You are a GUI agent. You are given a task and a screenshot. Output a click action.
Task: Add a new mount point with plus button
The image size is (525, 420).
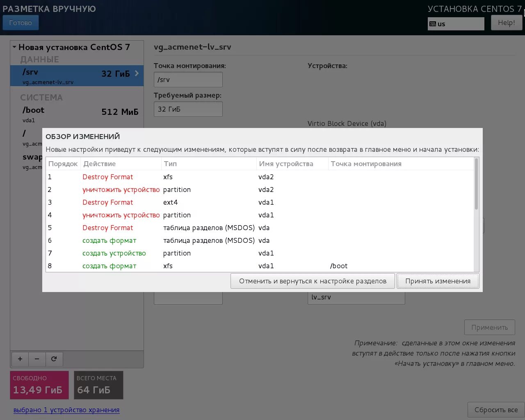point(20,359)
